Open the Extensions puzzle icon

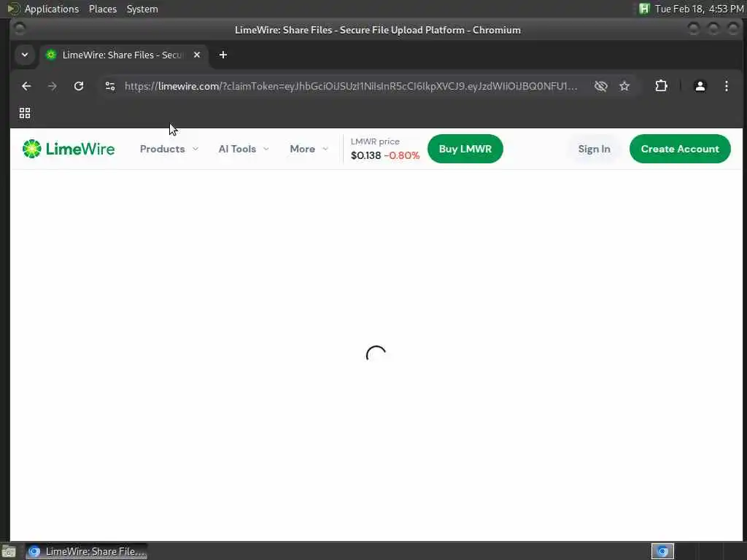[661, 86]
